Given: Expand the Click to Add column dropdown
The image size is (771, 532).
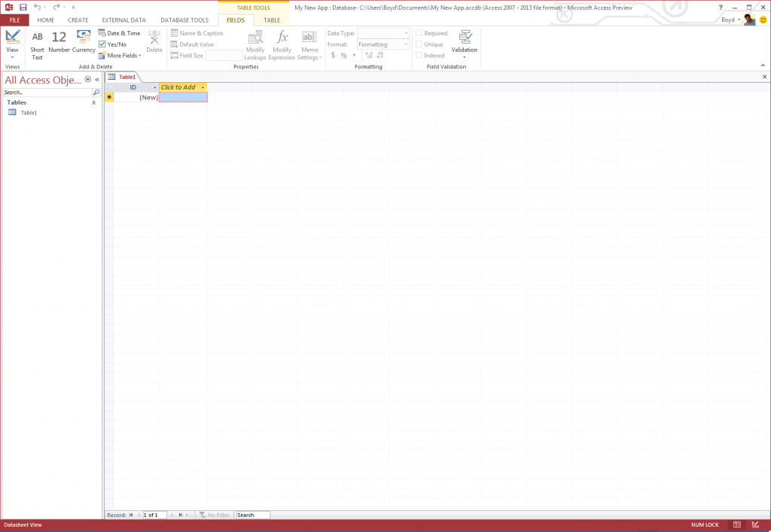Looking at the screenshot, I should 203,87.
